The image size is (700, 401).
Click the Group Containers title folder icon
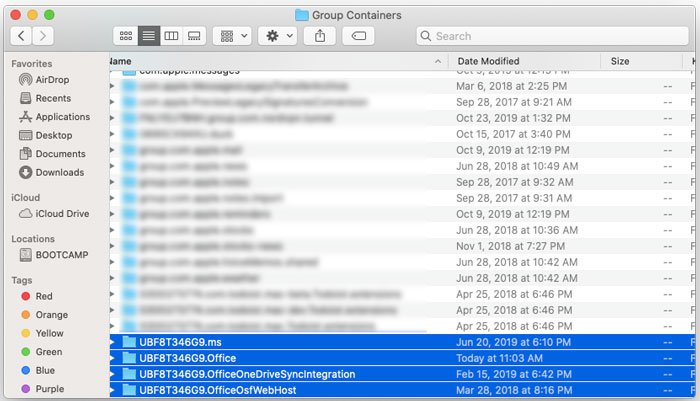[x=302, y=15]
